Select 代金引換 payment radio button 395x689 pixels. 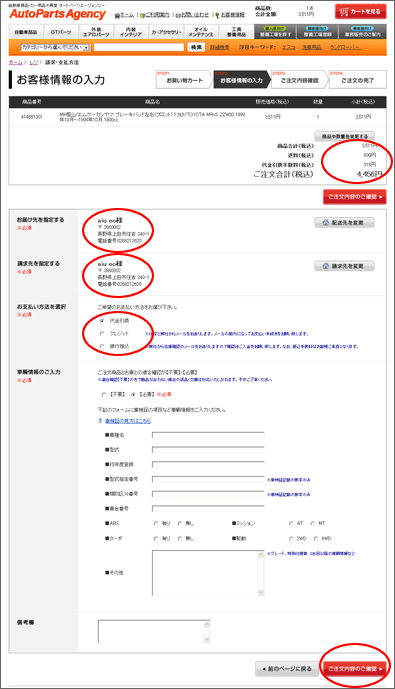[102, 321]
